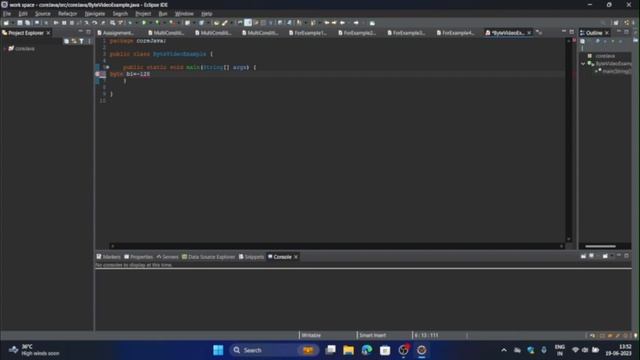This screenshot has width=640, height=360.
Task: Switch to the Markers tab
Action: point(109,257)
